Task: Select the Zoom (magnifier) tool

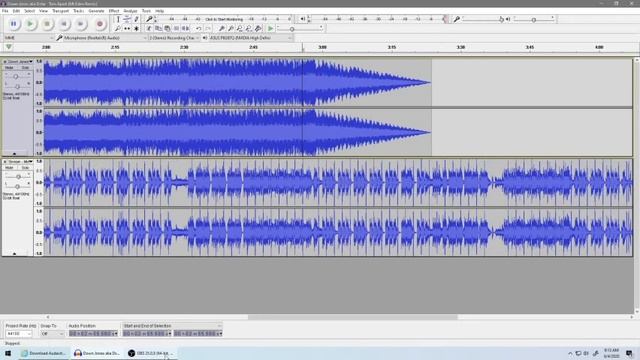Action: (118, 29)
